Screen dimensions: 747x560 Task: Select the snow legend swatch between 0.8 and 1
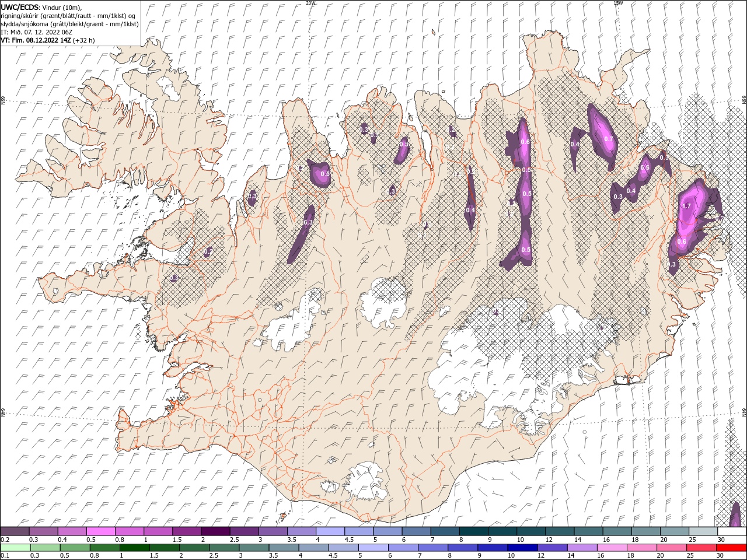[130, 531]
